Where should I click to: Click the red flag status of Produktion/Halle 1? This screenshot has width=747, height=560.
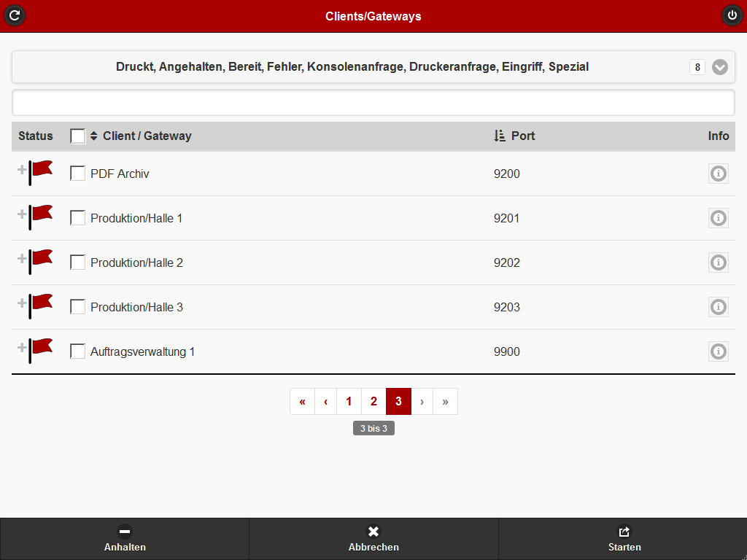[x=41, y=217]
